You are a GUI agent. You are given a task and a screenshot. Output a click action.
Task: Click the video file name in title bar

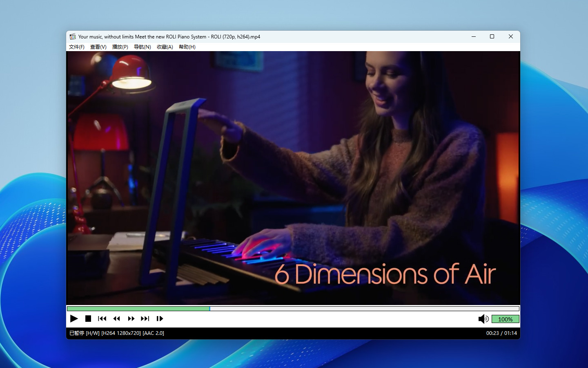pyautogui.click(x=169, y=37)
